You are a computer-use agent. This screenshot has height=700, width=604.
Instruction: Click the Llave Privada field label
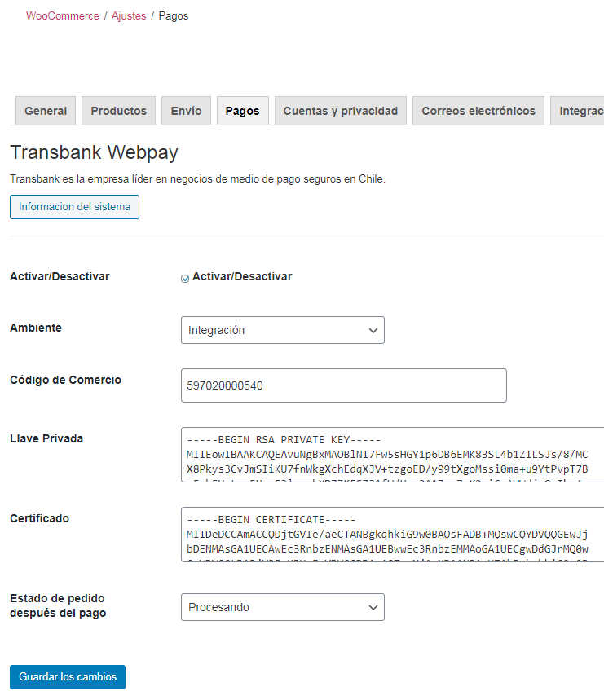point(46,438)
